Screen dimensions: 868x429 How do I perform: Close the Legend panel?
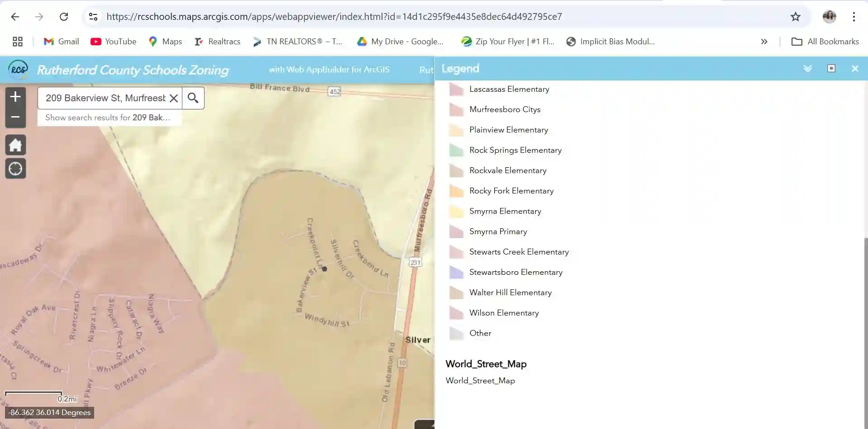pyautogui.click(x=855, y=68)
